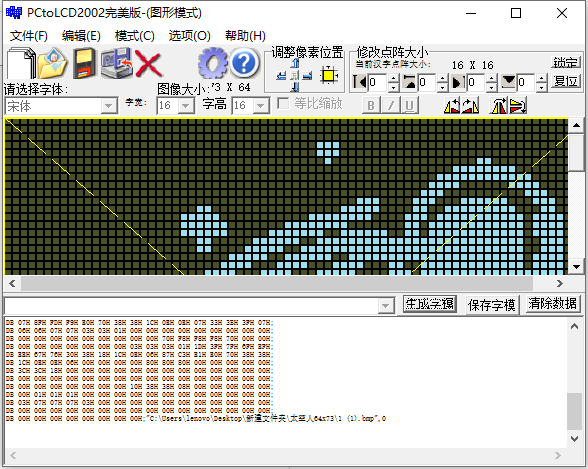Click the pixel canvas scroll-right arrow
The width and height of the screenshot is (588, 469).
(560, 283)
